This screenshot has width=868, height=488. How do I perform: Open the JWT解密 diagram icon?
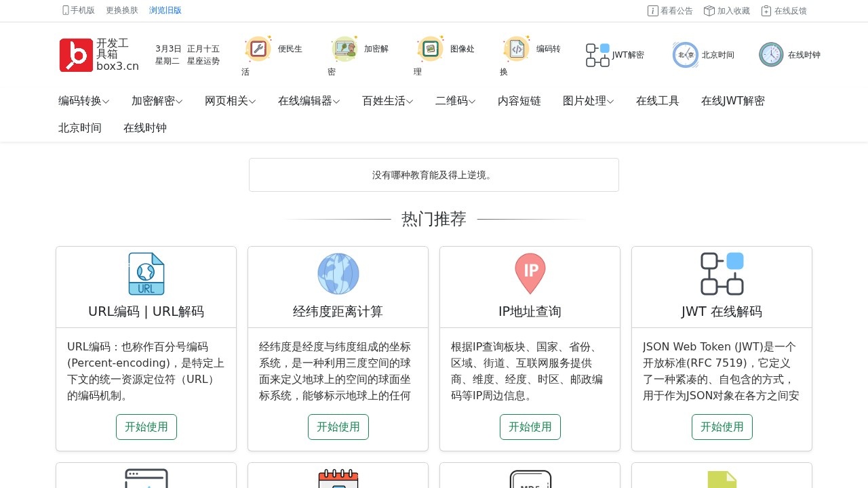pyautogui.click(x=597, y=55)
